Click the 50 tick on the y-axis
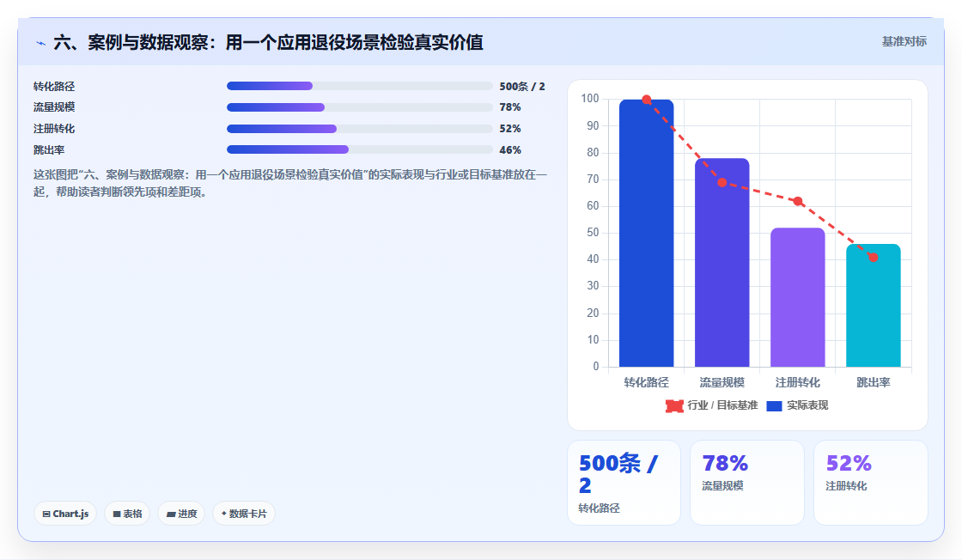The height and width of the screenshot is (560, 962). coord(593,233)
